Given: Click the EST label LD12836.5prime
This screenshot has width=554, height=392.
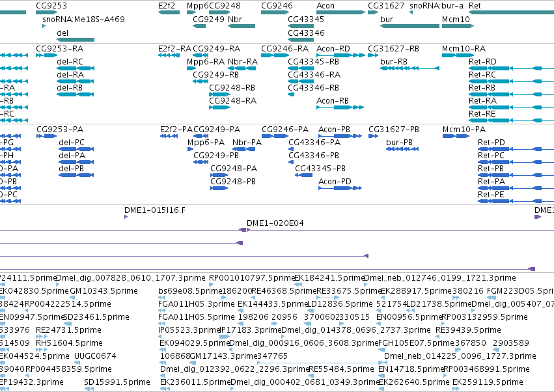Looking at the screenshot, I should (340, 304).
